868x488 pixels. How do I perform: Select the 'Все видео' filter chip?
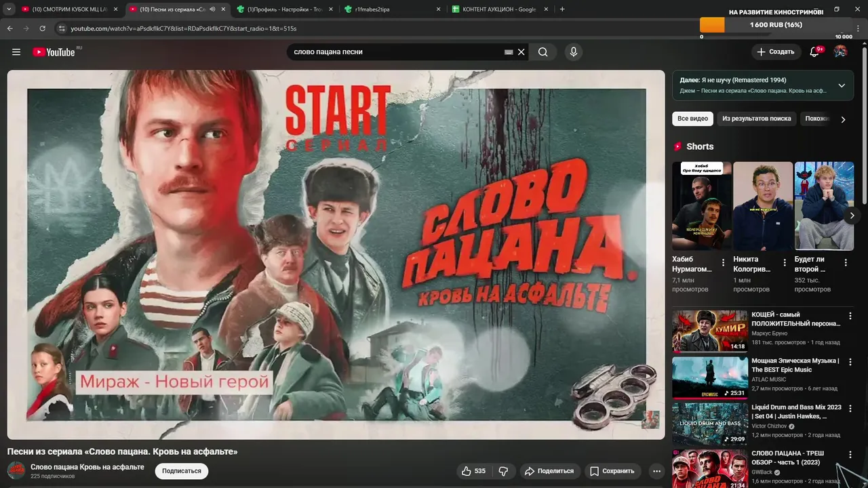click(692, 119)
